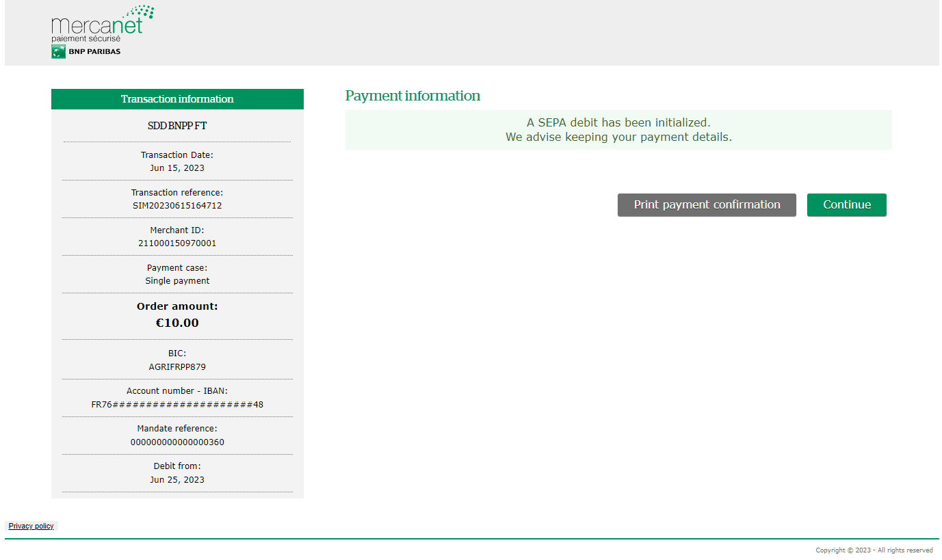942x560 pixels.
Task: Click the debit date Jun 25, 2023
Action: [177, 480]
